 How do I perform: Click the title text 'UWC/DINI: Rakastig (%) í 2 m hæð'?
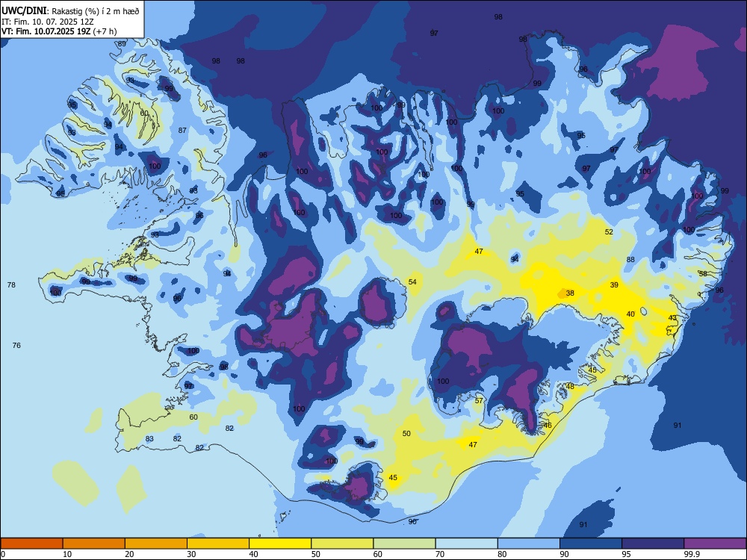[x=70, y=11]
